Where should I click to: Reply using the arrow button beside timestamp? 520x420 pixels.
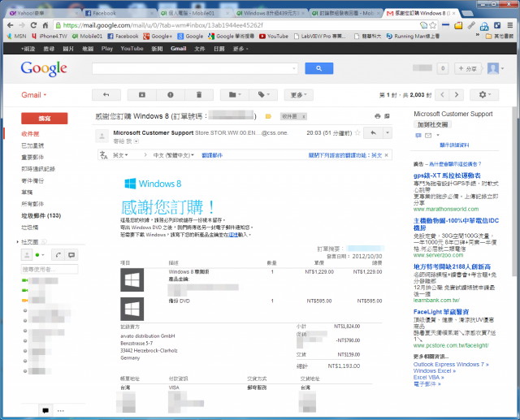pos(374,133)
